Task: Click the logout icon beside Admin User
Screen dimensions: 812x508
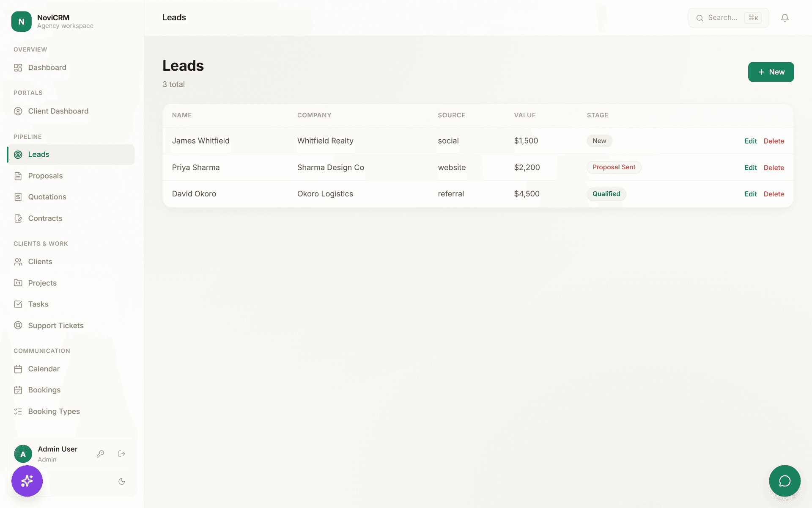Action: pyautogui.click(x=122, y=454)
